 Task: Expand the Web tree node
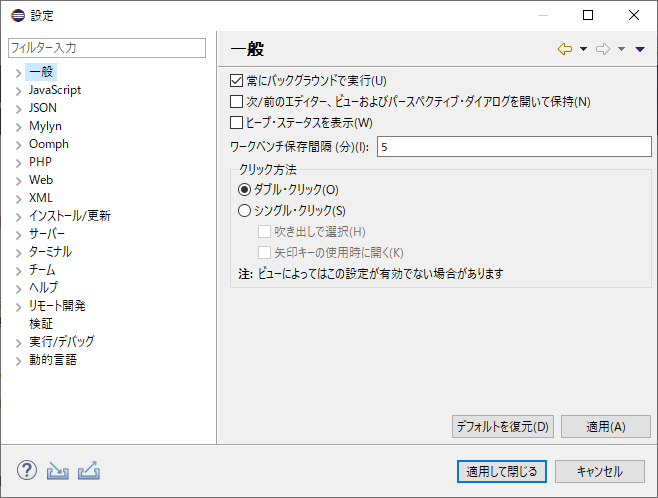pyautogui.click(x=18, y=182)
